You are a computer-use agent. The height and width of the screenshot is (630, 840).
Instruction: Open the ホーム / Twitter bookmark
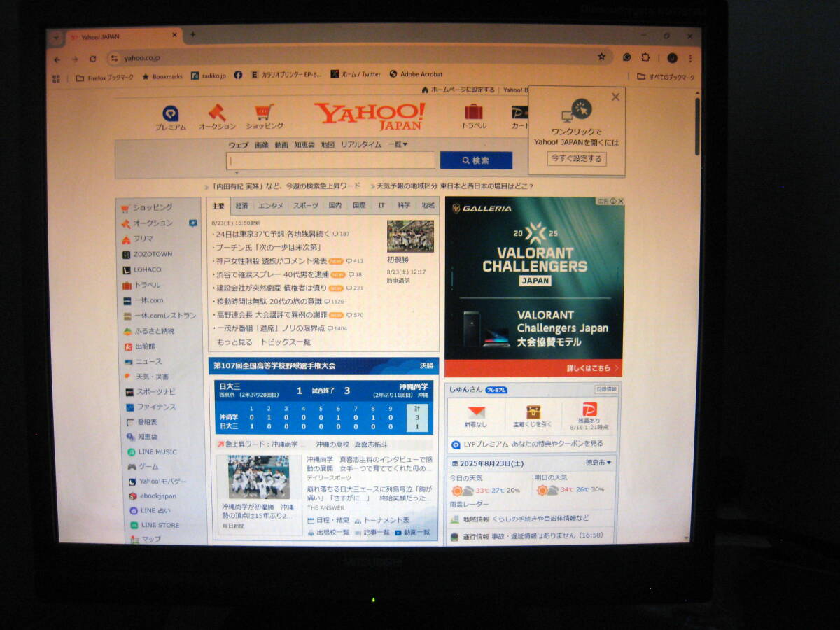click(356, 74)
